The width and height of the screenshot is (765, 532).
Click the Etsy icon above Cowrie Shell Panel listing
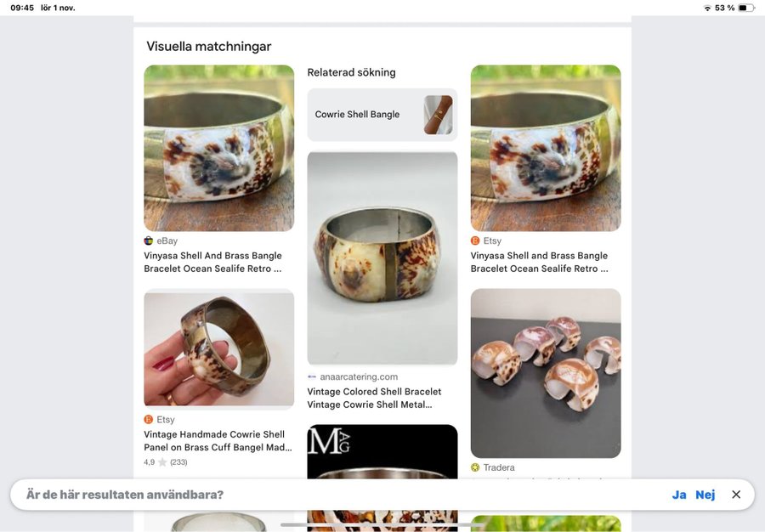pyautogui.click(x=148, y=419)
